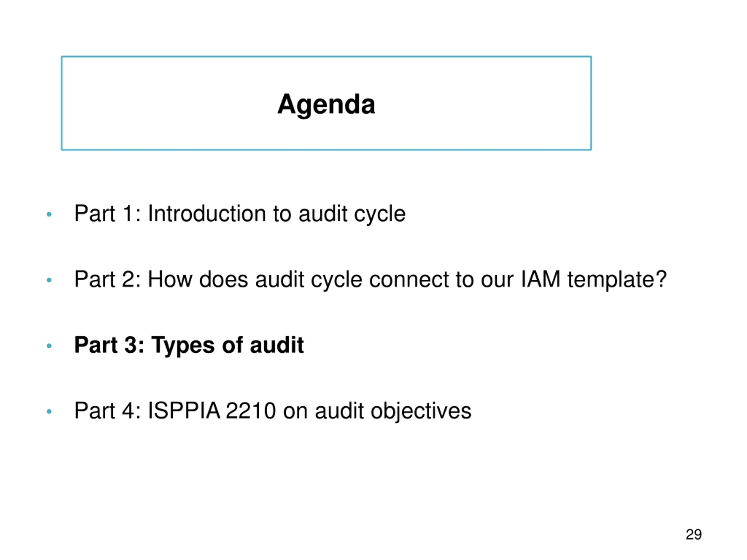Screen dimensions: 747x560
Task: Click the word 'objectives' in Part 4
Action: (421, 412)
